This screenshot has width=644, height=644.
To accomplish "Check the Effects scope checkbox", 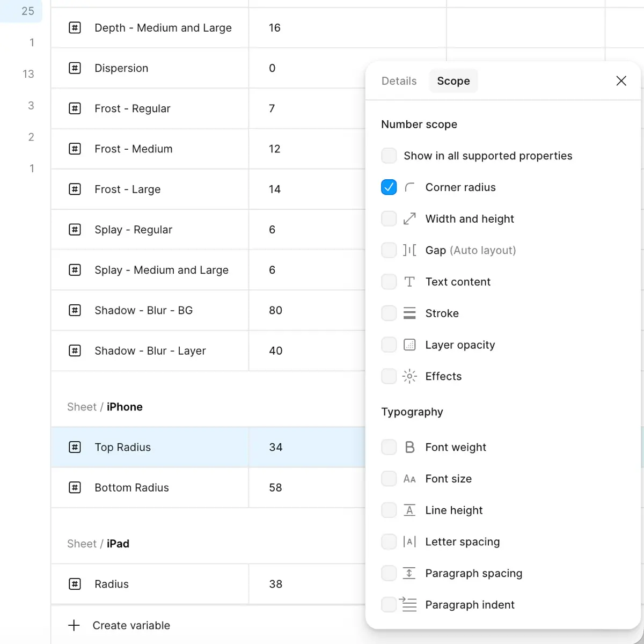I will click(x=389, y=376).
